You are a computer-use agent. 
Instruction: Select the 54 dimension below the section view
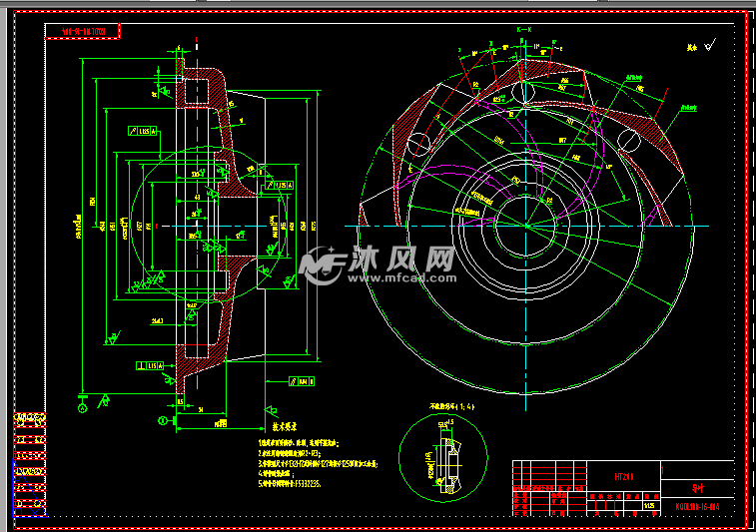tap(201, 409)
